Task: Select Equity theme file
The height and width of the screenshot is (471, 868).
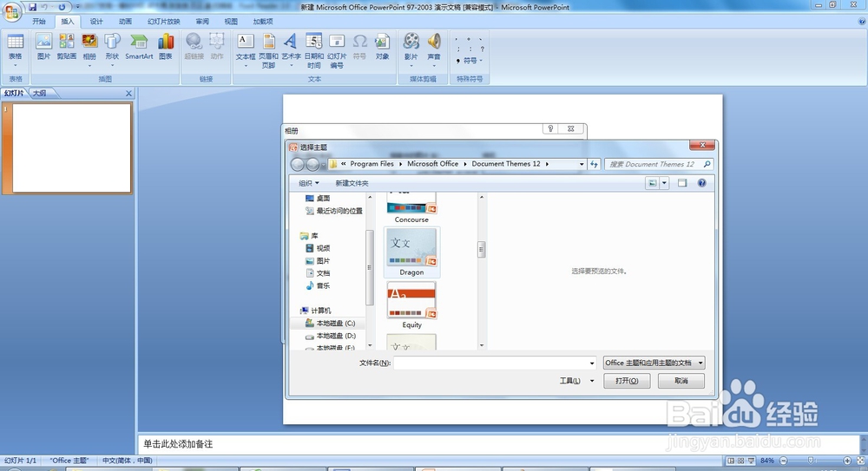Action: [x=411, y=305]
